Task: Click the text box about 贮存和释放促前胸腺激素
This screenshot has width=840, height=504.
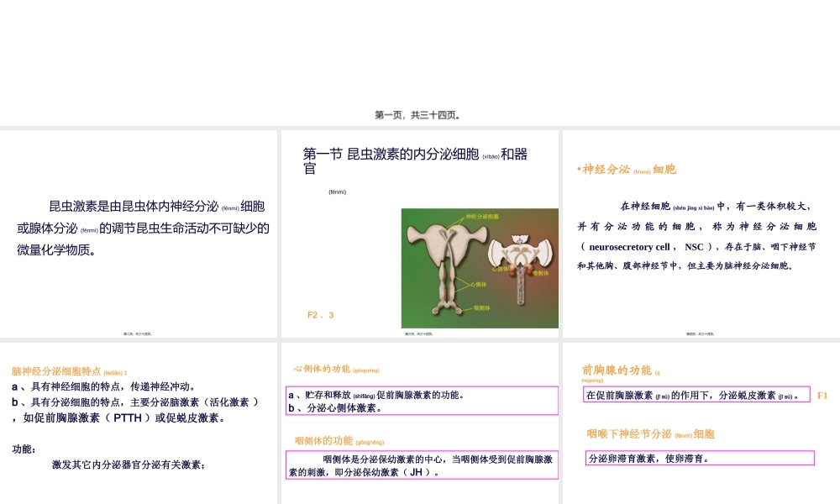Action: (423, 401)
